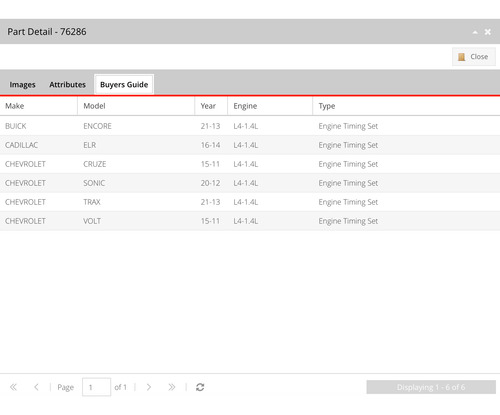Sort by the Model column header
500x415 pixels.
click(x=136, y=106)
